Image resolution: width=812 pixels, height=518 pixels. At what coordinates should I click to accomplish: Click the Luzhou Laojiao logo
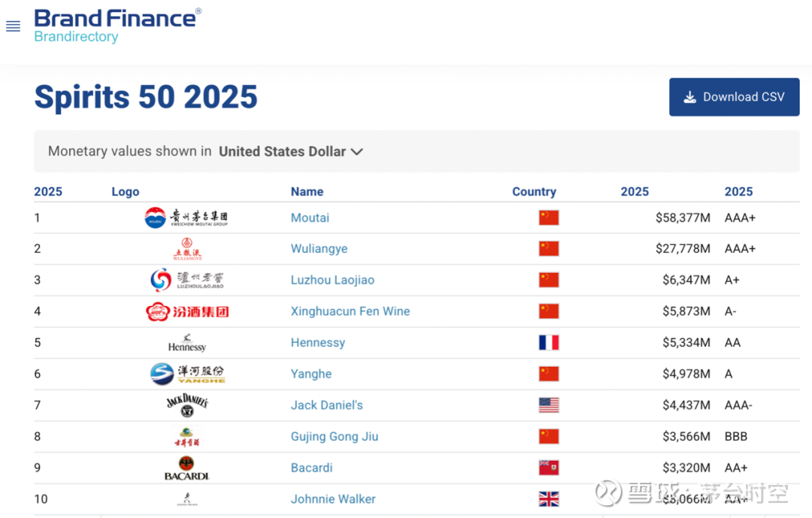[187, 280]
